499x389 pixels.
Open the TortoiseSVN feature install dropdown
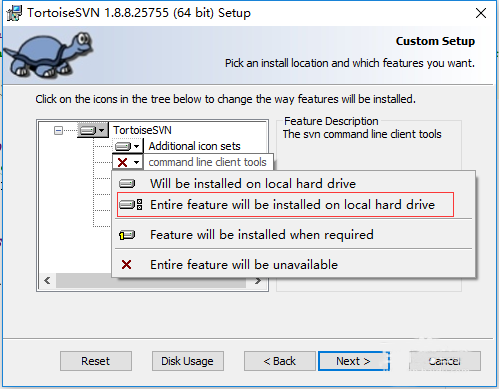[93, 130]
